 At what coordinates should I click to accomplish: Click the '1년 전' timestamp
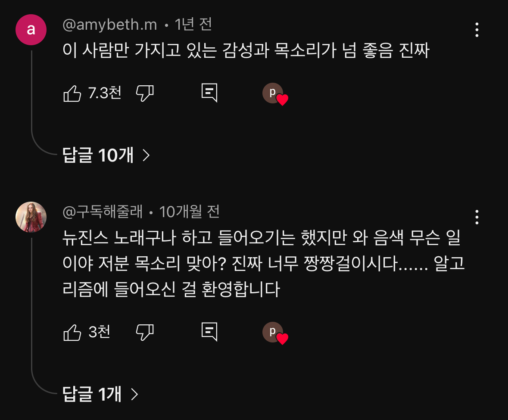click(x=193, y=25)
